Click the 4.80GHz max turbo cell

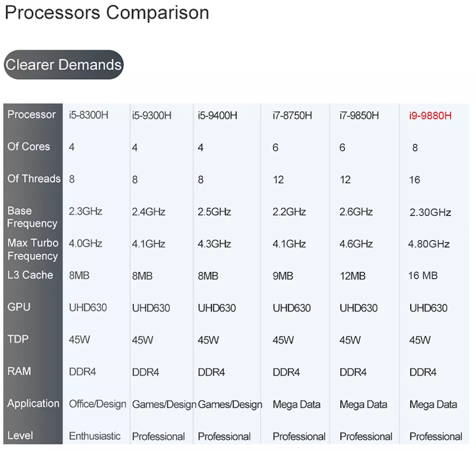coord(429,244)
